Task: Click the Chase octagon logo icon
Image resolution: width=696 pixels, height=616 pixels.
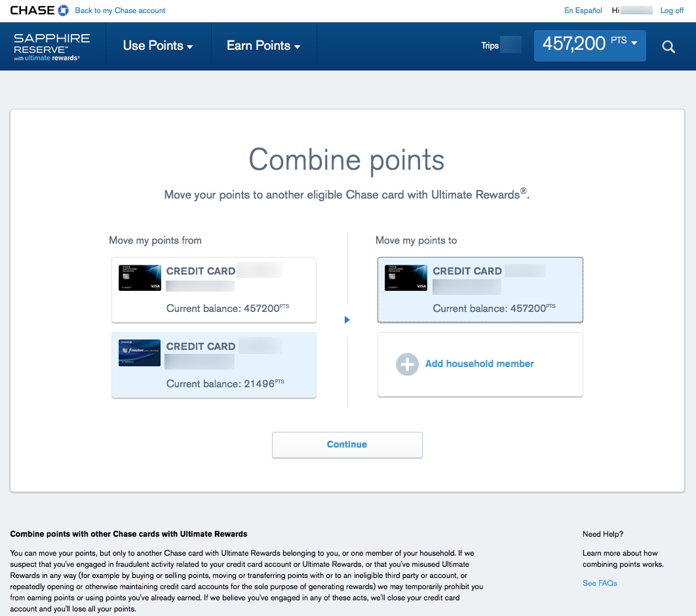Action: (x=64, y=10)
